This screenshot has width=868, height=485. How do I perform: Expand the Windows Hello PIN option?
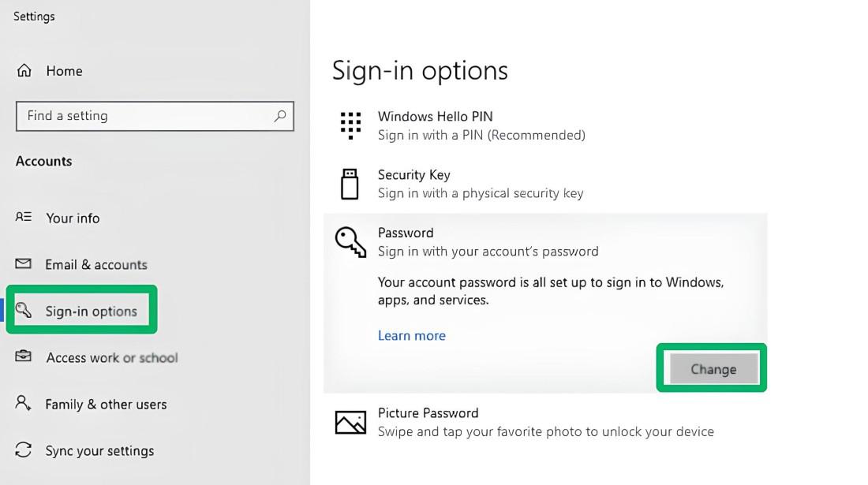pos(481,126)
